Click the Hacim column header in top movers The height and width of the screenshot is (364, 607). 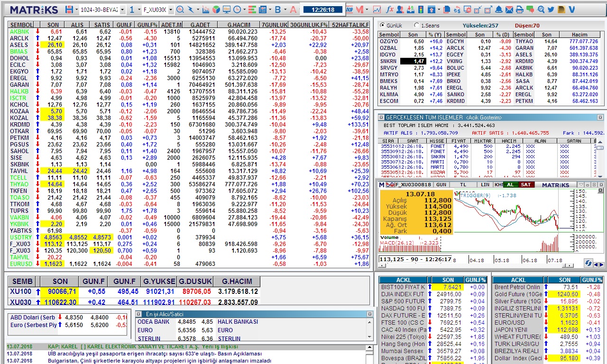pos(579,35)
